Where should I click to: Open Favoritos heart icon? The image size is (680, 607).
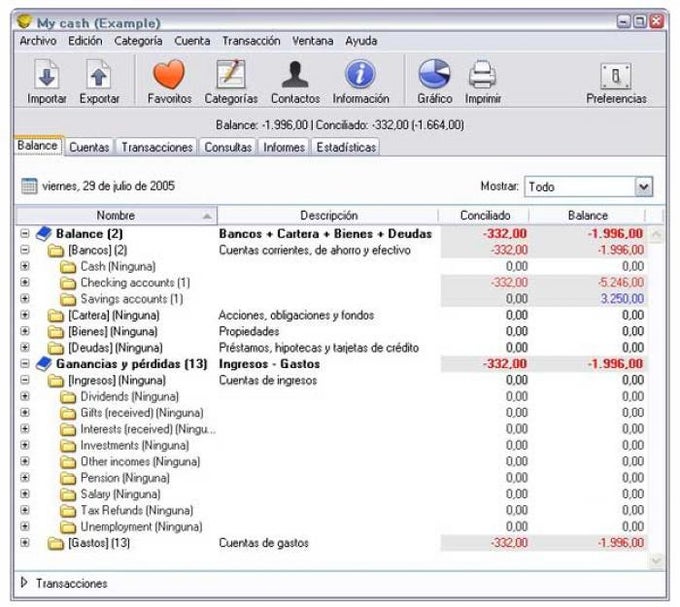click(x=169, y=74)
